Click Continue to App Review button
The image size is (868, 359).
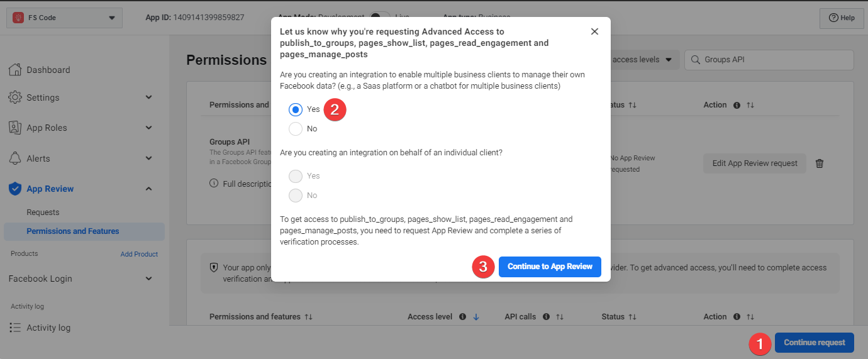click(550, 267)
